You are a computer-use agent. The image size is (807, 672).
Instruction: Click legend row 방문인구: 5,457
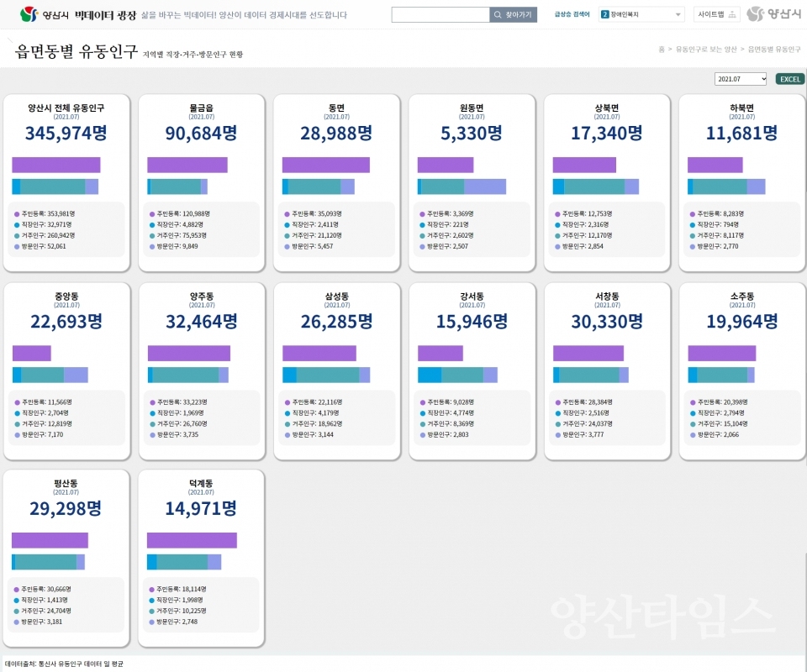309,246
